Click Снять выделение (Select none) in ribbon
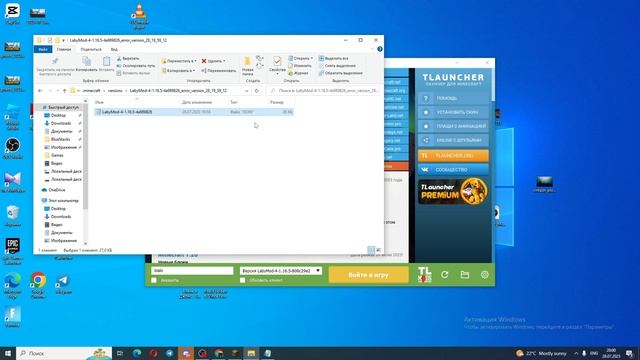The image size is (640, 360). coord(337,66)
